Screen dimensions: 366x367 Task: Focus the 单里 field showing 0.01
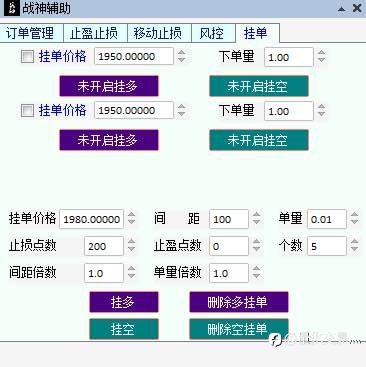[x=327, y=219]
